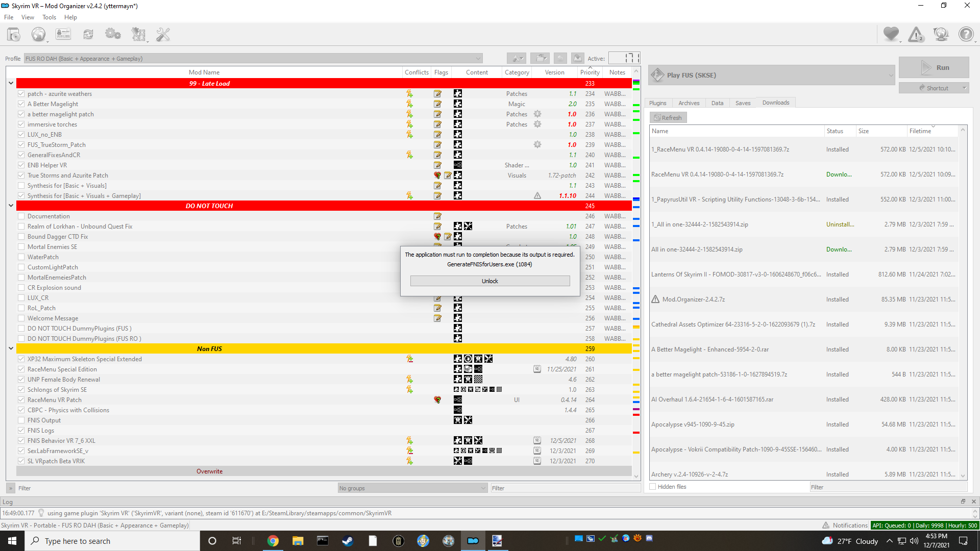This screenshot has width=980, height=551.
Task: Open the File menu
Action: tap(9, 17)
